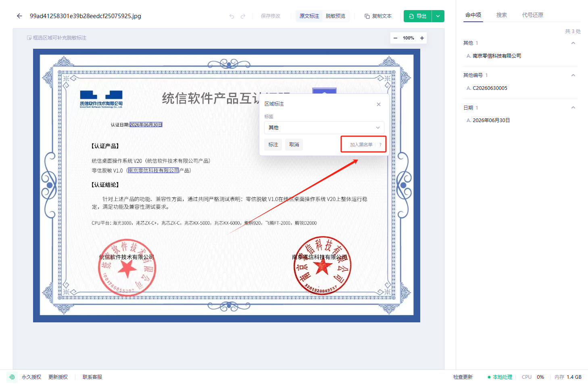Switch to 脱敏预览 view
The width and height of the screenshot is (588, 384).
336,16
